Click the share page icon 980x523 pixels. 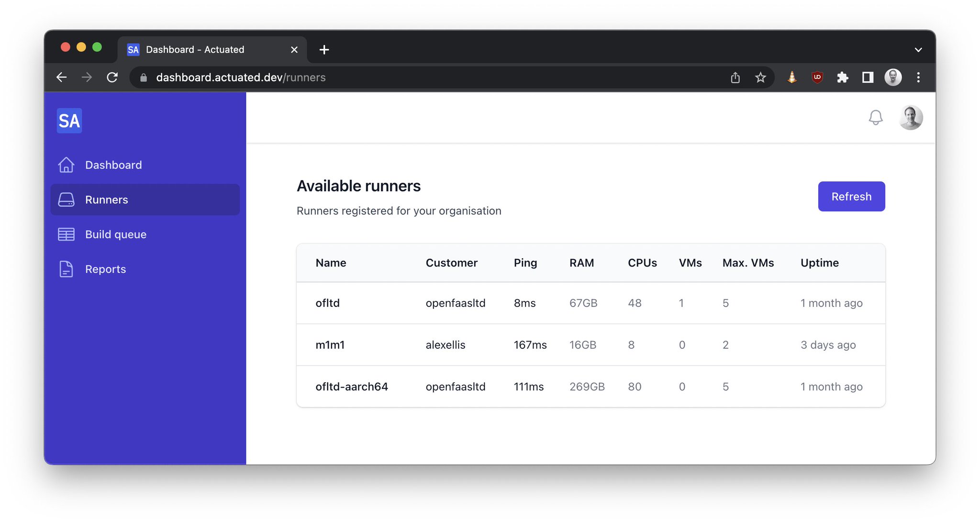tap(735, 77)
